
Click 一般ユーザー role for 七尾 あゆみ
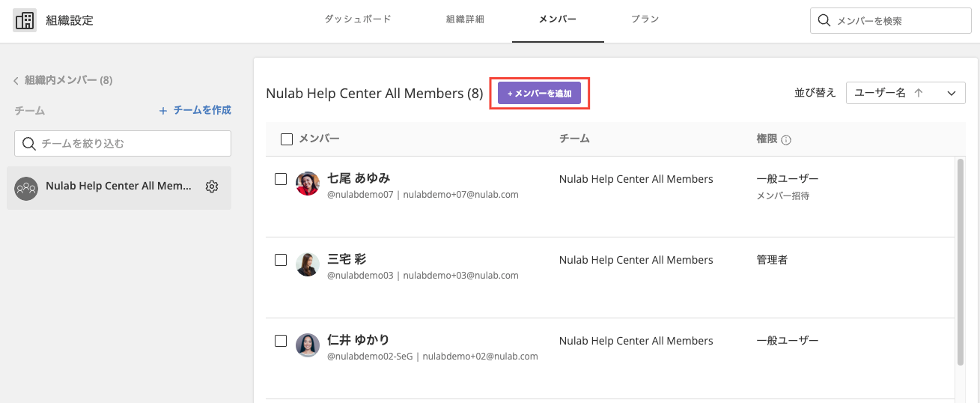pos(788,179)
